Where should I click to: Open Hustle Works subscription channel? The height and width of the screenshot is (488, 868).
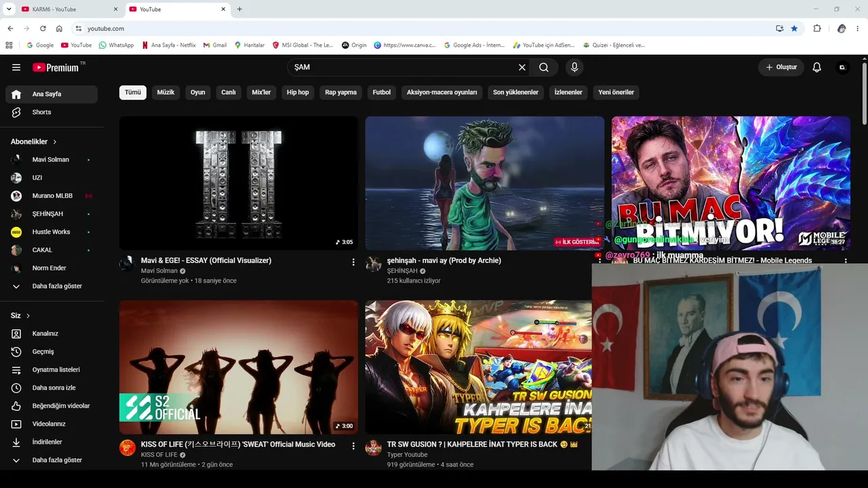[52, 232]
